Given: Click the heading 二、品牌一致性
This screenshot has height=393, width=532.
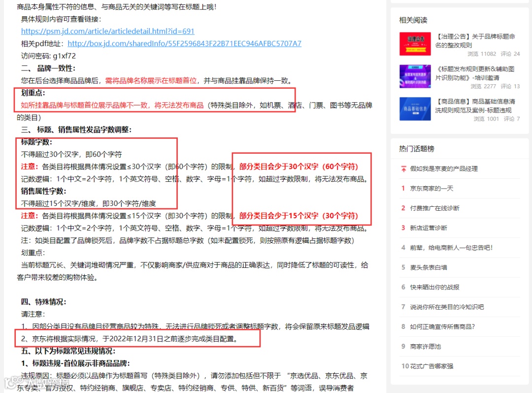Looking at the screenshot, I should click(x=48, y=68).
